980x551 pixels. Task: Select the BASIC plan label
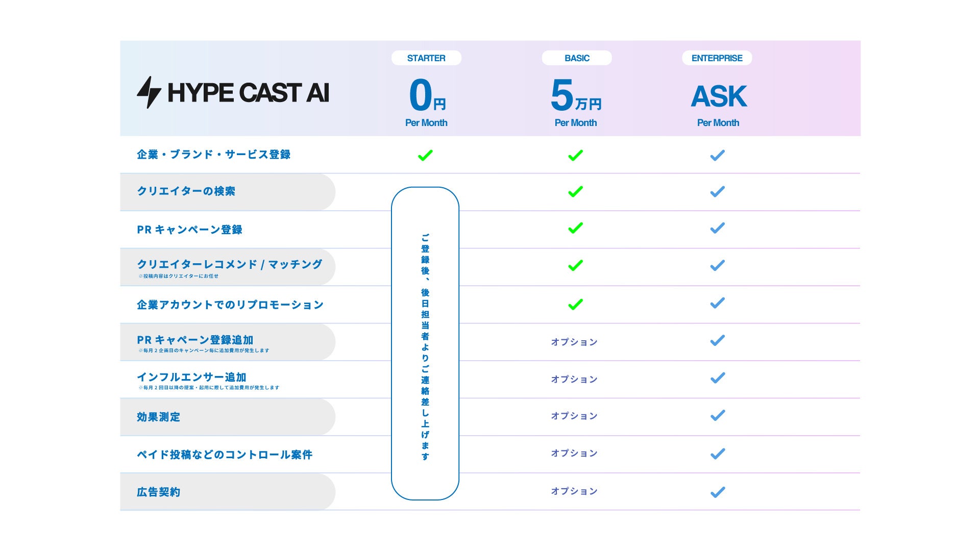tap(577, 58)
